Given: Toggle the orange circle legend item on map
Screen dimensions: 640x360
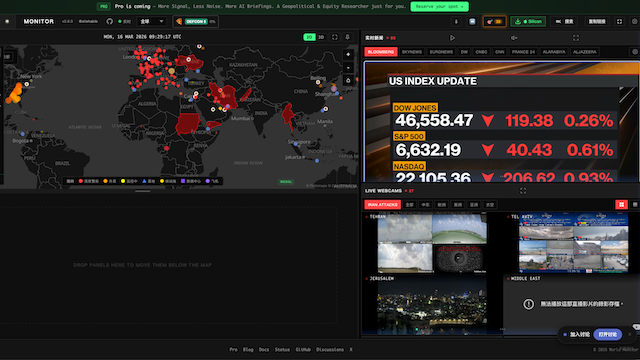Looking at the screenshot, I should (109, 181).
